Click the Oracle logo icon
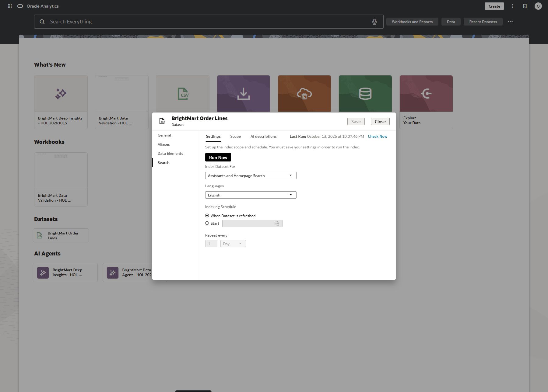 click(x=20, y=6)
